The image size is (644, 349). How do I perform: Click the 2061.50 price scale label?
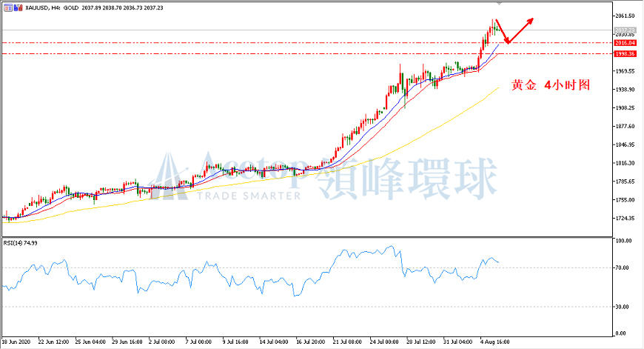(x=625, y=16)
